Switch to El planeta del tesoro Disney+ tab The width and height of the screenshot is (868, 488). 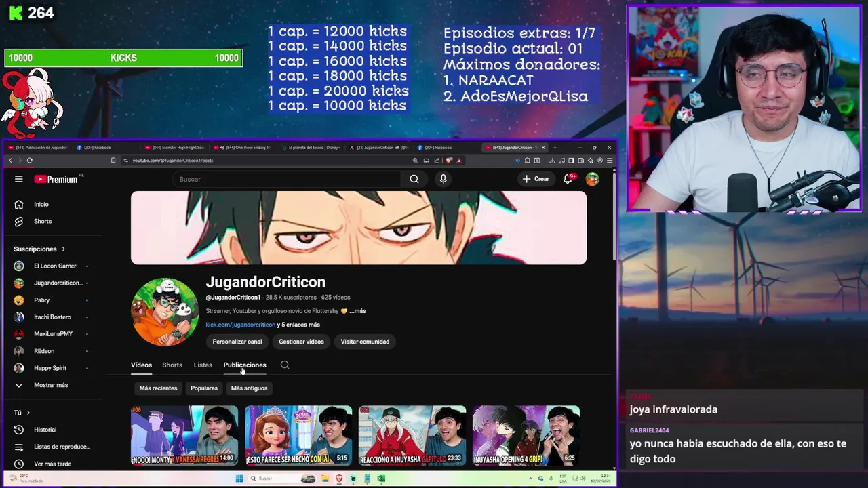point(312,147)
